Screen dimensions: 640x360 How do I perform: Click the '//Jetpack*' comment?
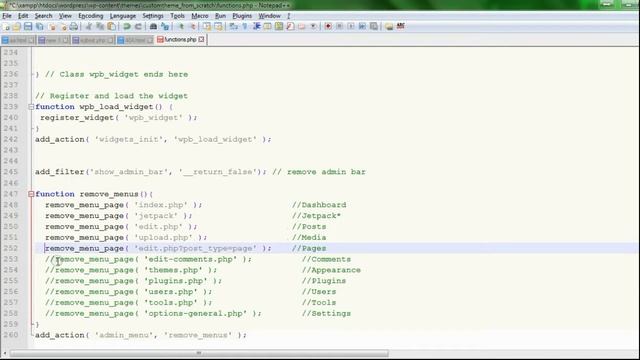316,216
